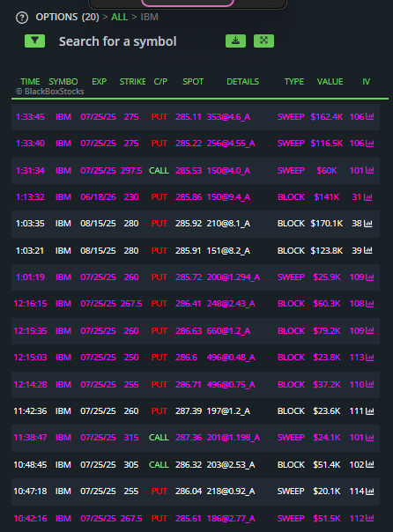Open IV chart icon for 1:31:34 row

[370, 170]
